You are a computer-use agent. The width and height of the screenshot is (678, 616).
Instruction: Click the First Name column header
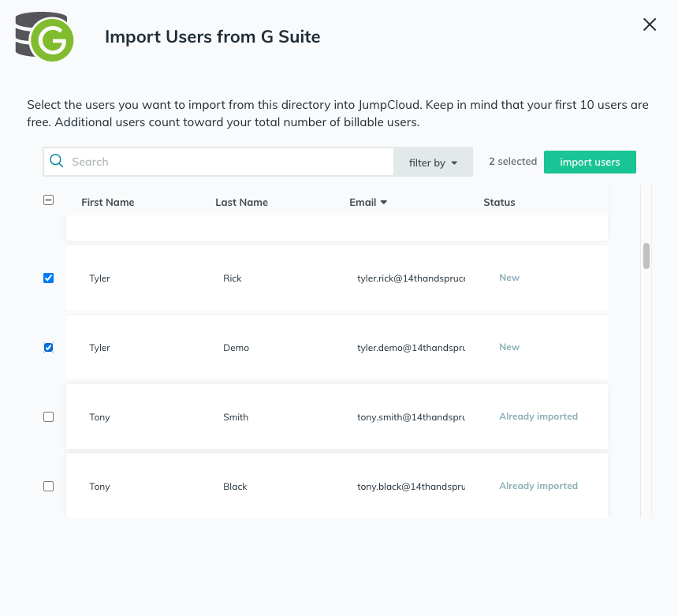tap(108, 202)
